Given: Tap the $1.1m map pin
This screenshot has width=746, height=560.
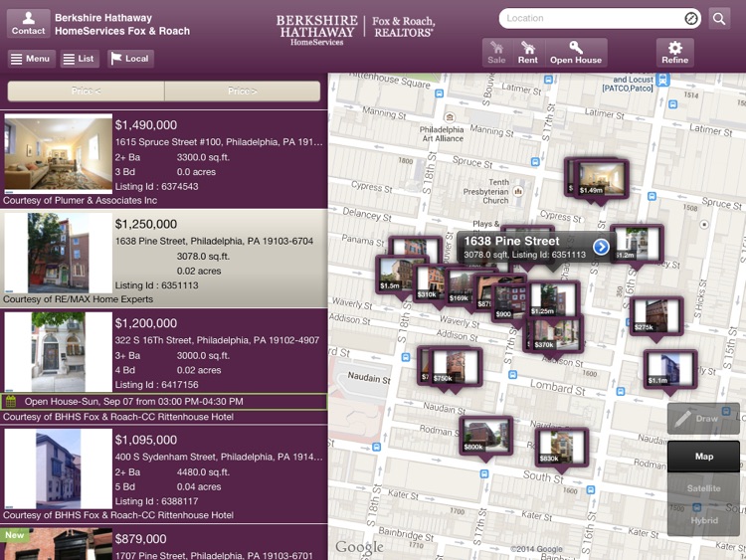Looking at the screenshot, I should [670, 370].
